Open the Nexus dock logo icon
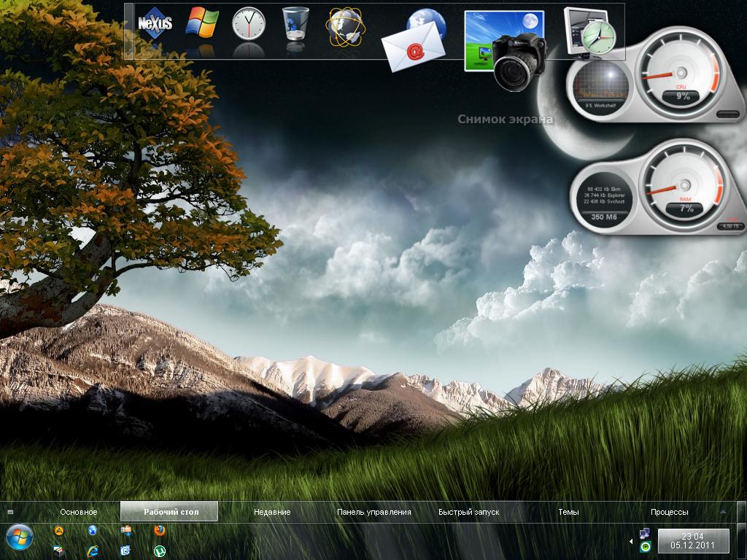Image resolution: width=747 pixels, height=560 pixels. (155, 23)
